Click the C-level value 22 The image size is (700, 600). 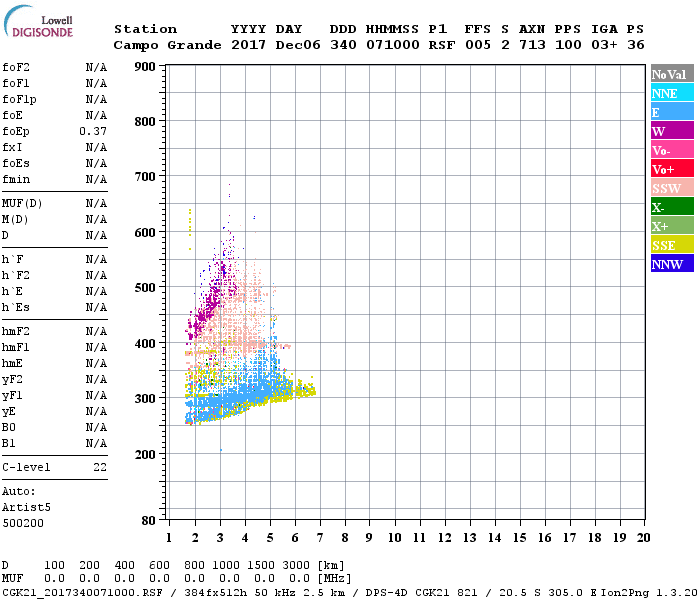(100, 467)
